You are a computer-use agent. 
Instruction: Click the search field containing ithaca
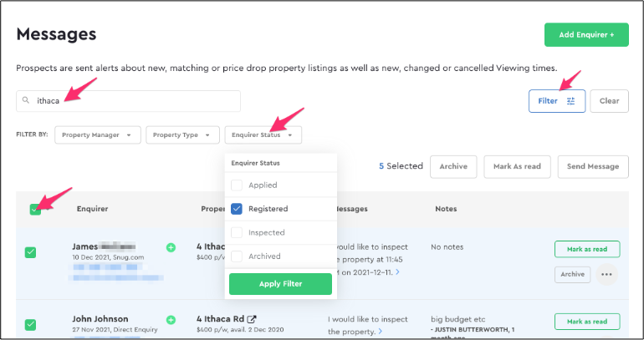[x=128, y=101]
